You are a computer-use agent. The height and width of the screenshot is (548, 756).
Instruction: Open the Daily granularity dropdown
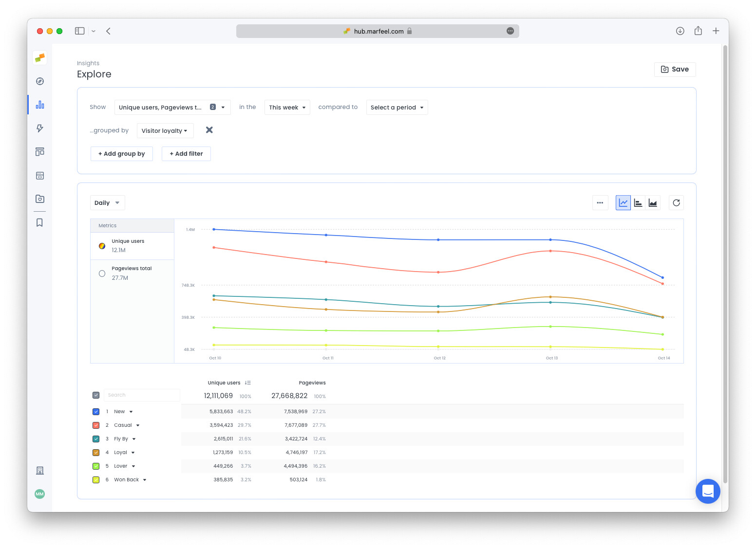[107, 203]
